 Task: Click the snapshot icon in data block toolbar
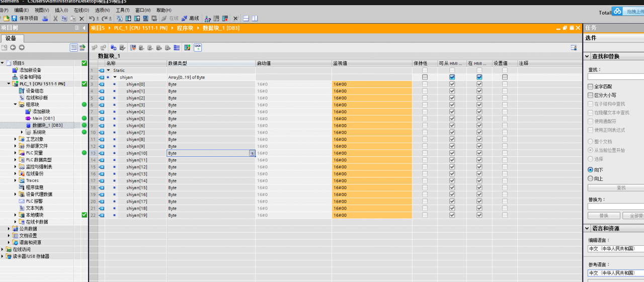(x=133, y=47)
